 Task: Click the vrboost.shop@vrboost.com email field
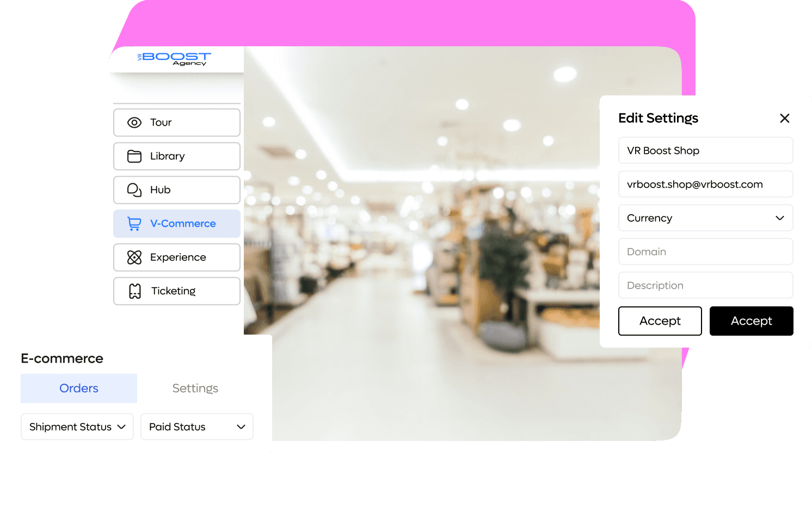tap(705, 184)
